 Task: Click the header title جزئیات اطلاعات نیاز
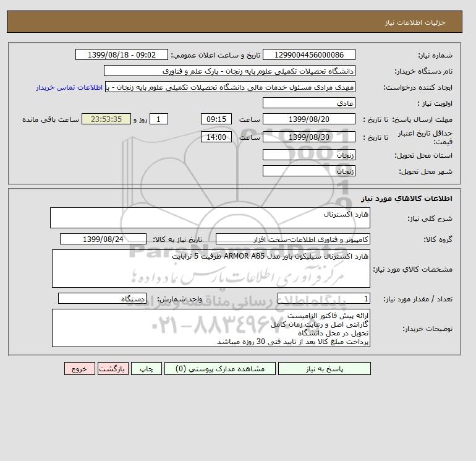pyautogui.click(x=415, y=23)
